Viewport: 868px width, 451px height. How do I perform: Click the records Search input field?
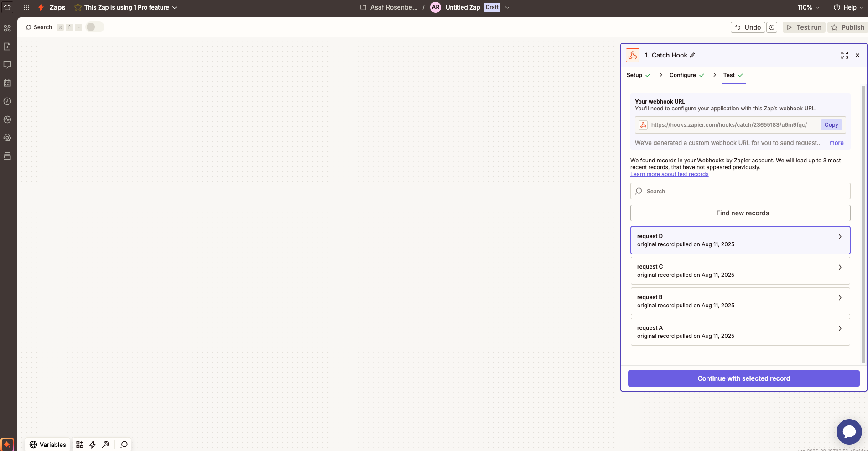pyautogui.click(x=740, y=191)
